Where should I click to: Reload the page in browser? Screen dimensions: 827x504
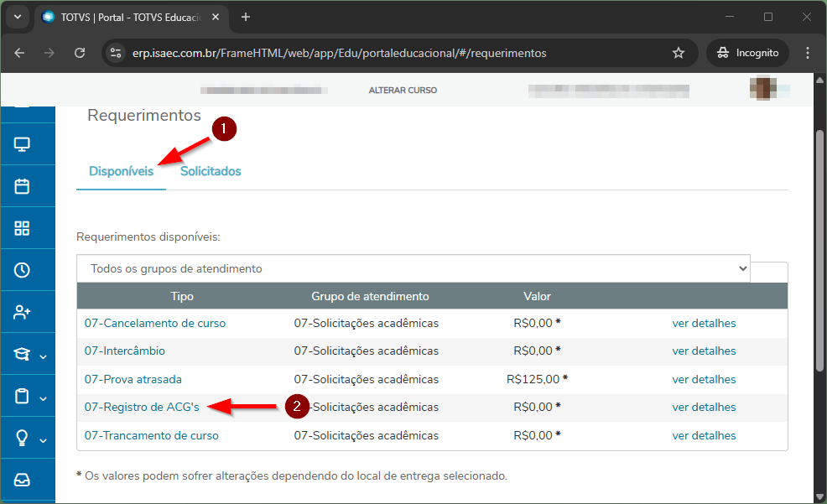(x=80, y=53)
